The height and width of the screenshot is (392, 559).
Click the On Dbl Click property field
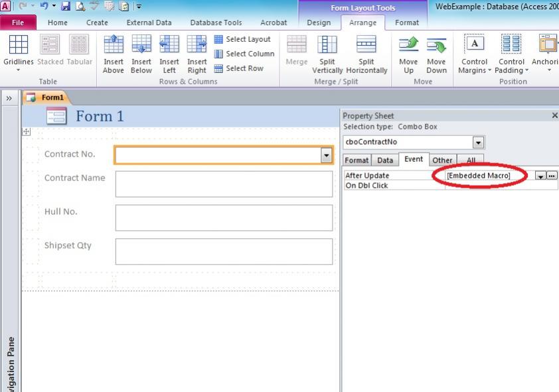tap(501, 185)
